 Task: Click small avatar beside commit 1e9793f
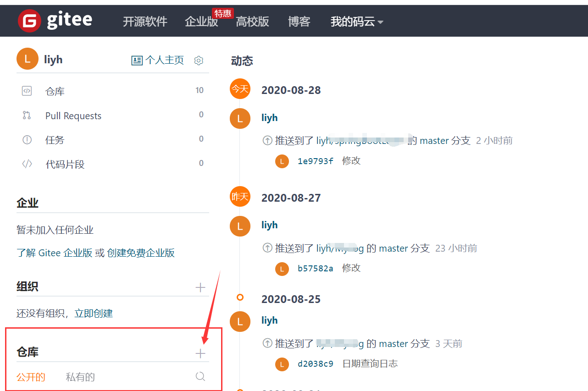[x=282, y=161]
